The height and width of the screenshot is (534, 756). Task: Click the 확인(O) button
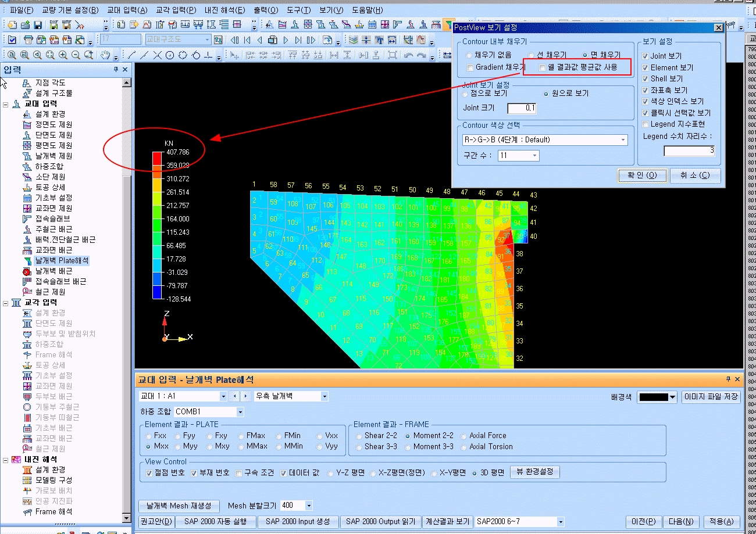pos(638,175)
